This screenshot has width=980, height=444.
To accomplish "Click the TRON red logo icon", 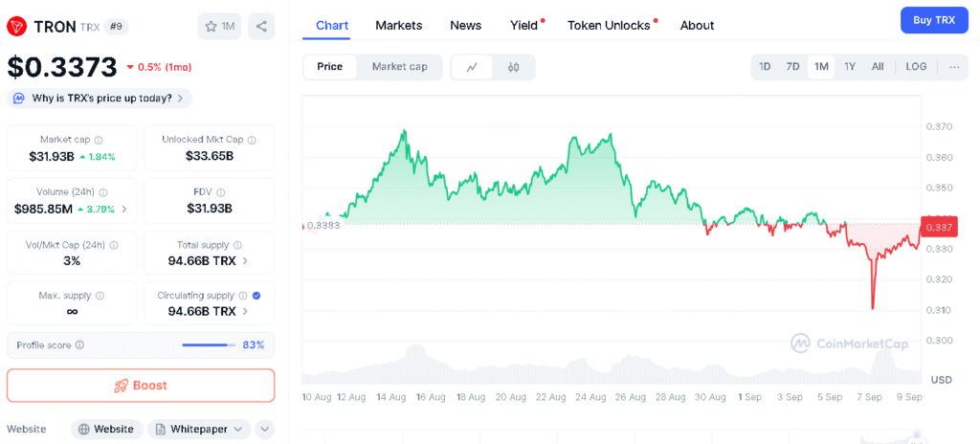I will [17, 26].
